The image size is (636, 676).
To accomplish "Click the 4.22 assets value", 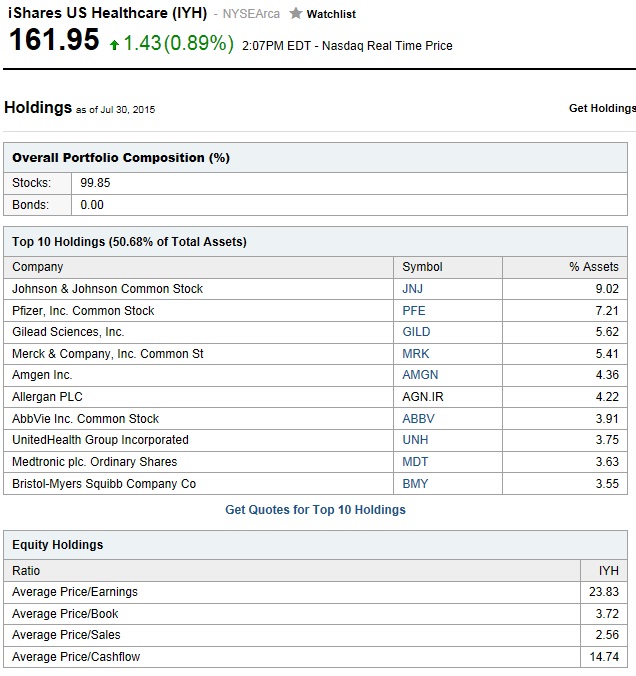I will click(607, 397).
